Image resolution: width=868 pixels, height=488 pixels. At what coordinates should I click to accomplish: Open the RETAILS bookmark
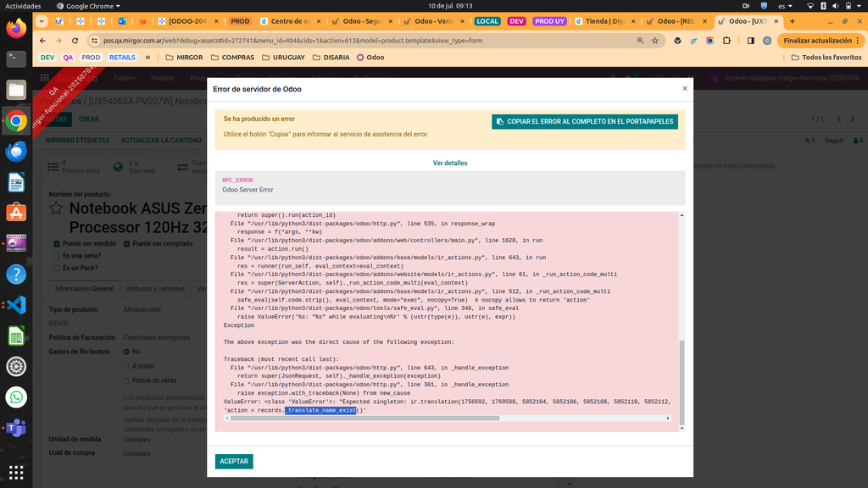[x=122, y=57]
